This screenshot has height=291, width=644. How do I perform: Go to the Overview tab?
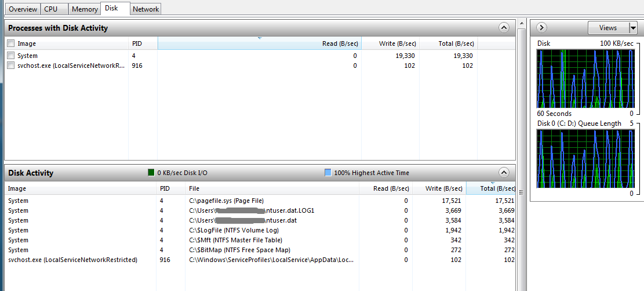coord(23,9)
